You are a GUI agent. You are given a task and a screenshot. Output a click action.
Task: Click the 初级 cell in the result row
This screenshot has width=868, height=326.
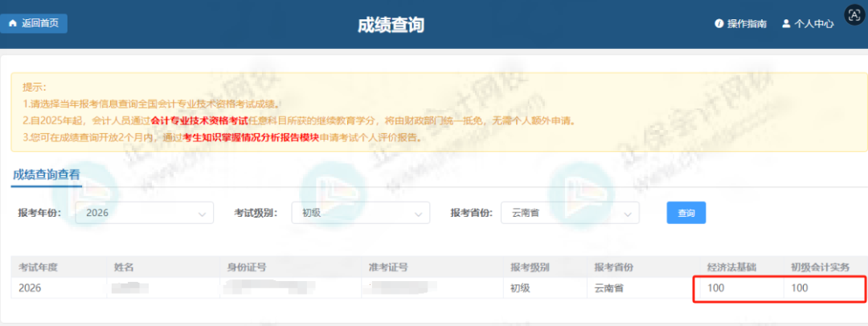pyautogui.click(x=520, y=288)
